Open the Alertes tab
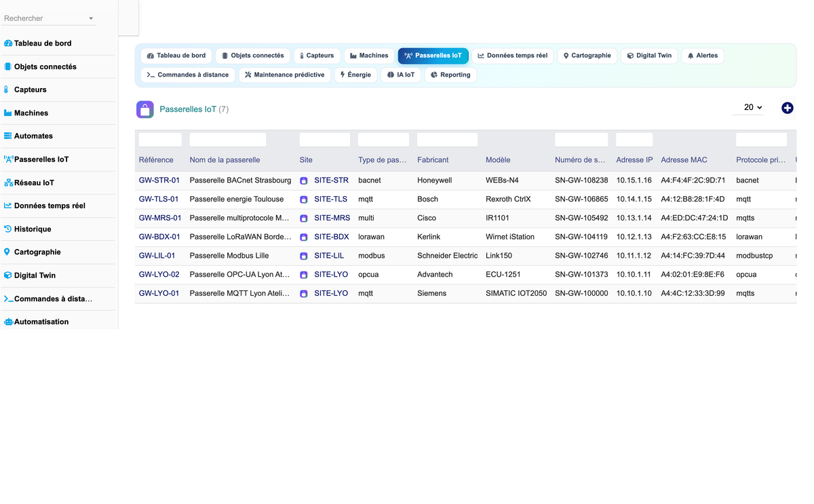814x504 pixels. [x=703, y=56]
